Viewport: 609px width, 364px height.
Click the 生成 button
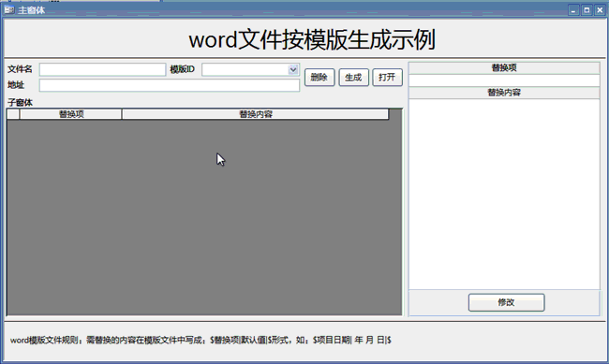point(353,78)
